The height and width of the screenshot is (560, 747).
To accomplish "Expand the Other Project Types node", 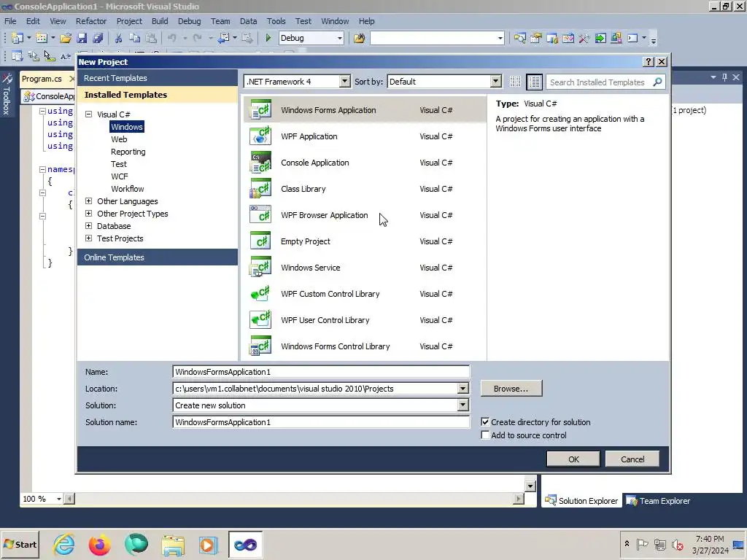I will click(88, 214).
